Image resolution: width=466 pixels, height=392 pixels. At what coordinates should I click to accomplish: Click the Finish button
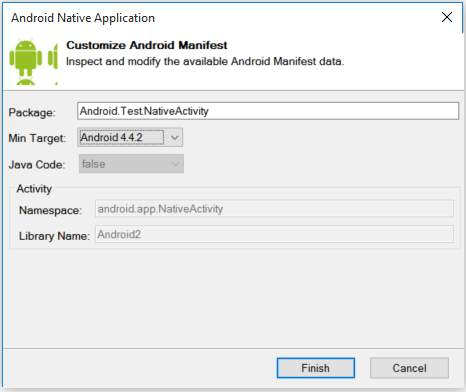click(316, 368)
